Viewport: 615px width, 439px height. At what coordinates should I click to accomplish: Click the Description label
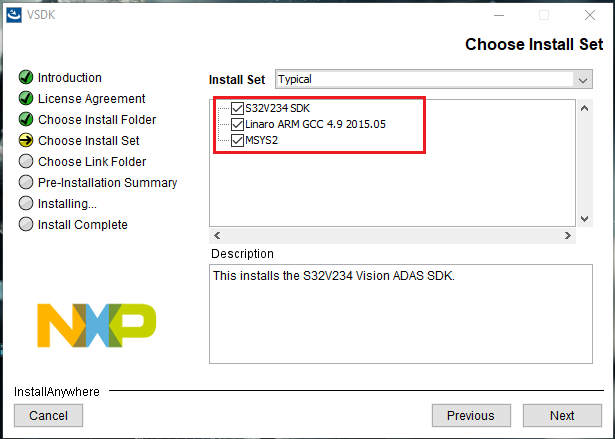[242, 254]
